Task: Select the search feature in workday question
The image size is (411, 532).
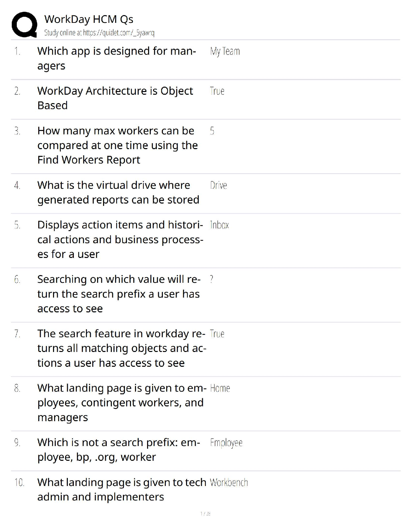Action: pyautogui.click(x=122, y=348)
